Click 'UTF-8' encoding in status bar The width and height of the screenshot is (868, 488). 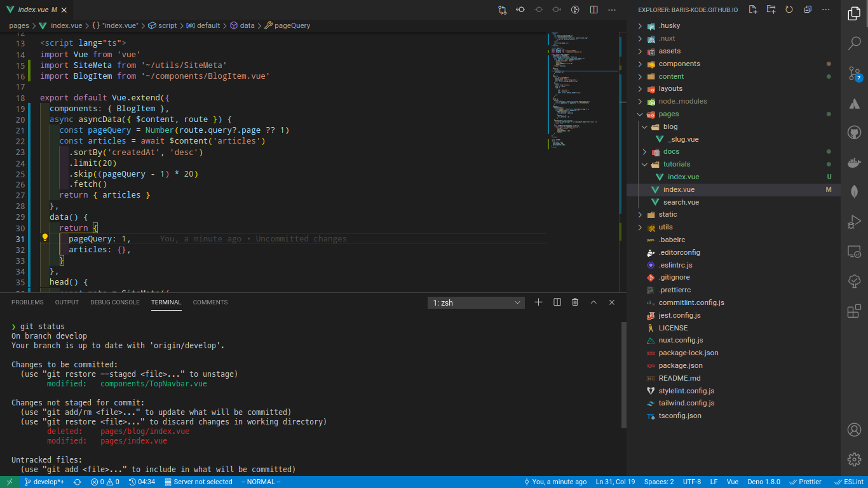pos(692,482)
